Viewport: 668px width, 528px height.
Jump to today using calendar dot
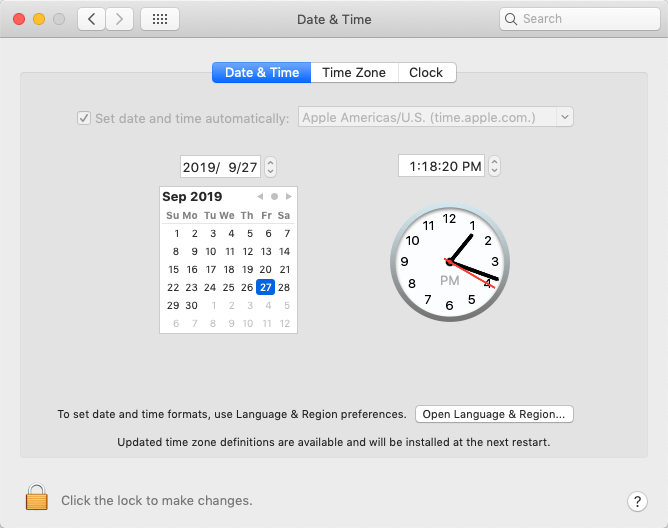[x=274, y=196]
